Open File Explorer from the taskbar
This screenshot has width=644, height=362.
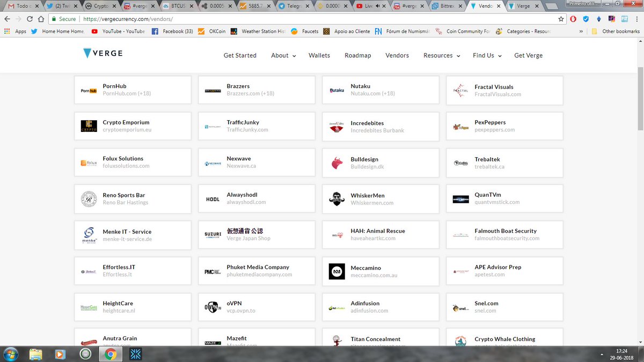[35, 354]
